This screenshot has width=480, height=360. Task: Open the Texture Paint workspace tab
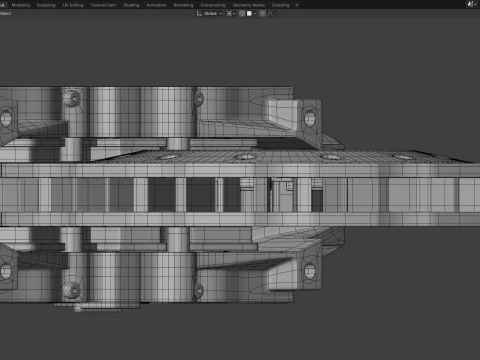[103, 5]
